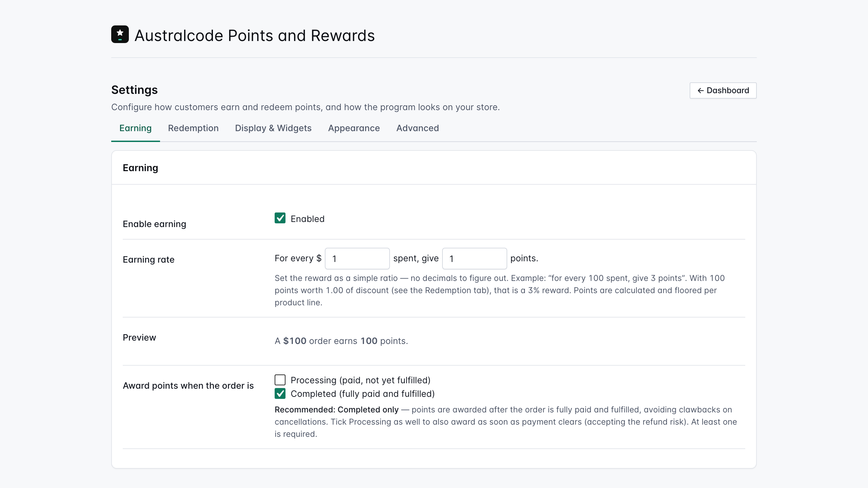Screen dimensions: 868x488
Task: Click the 'Award points when the order is' label
Action: coord(188,386)
